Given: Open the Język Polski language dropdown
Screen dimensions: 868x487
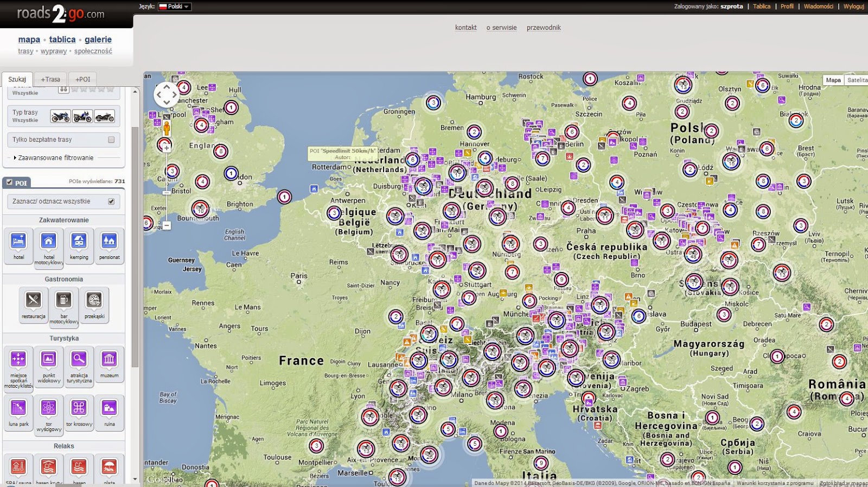Looking at the screenshot, I should pyautogui.click(x=174, y=7).
